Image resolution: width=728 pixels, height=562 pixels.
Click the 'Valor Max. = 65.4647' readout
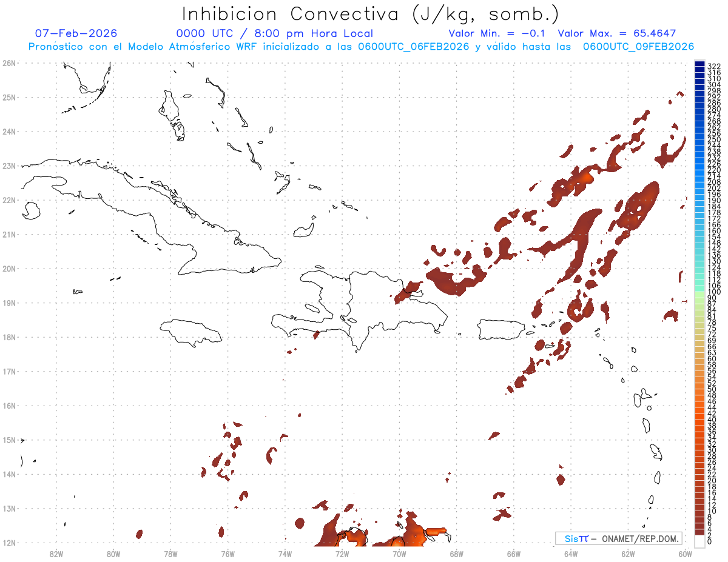point(616,33)
